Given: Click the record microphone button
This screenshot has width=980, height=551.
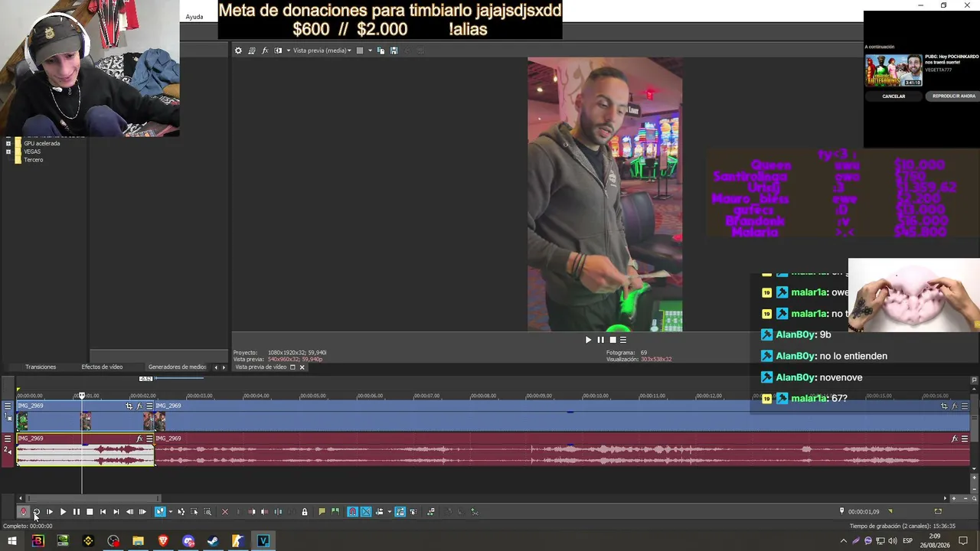Looking at the screenshot, I should point(23,512).
